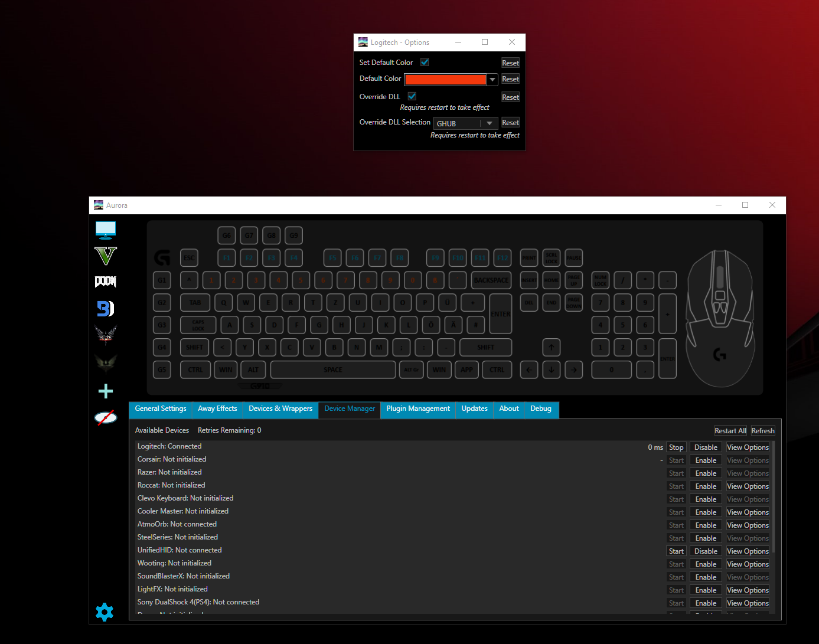Open the About tab
This screenshot has height=644, width=819.
click(x=509, y=409)
